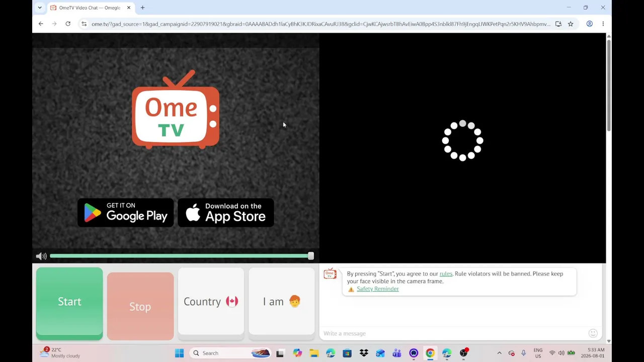644x362 pixels.
Task: Expand the tab search dropdown
Action: (40, 8)
